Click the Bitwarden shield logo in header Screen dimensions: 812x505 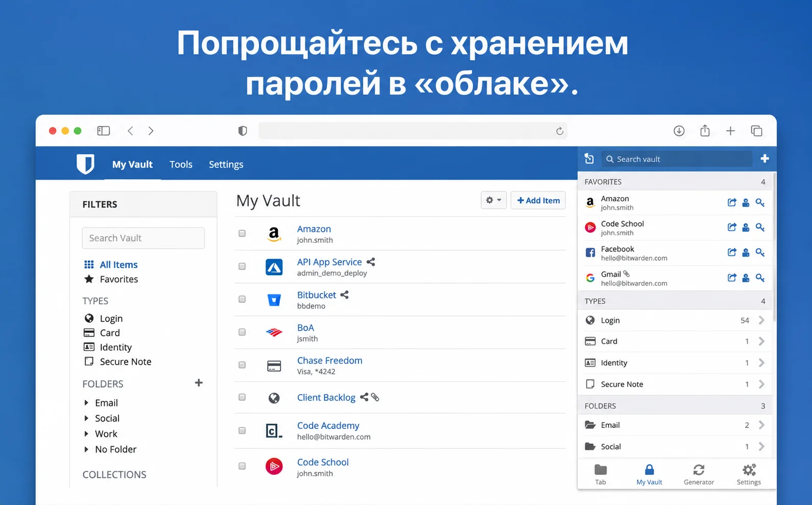point(85,164)
